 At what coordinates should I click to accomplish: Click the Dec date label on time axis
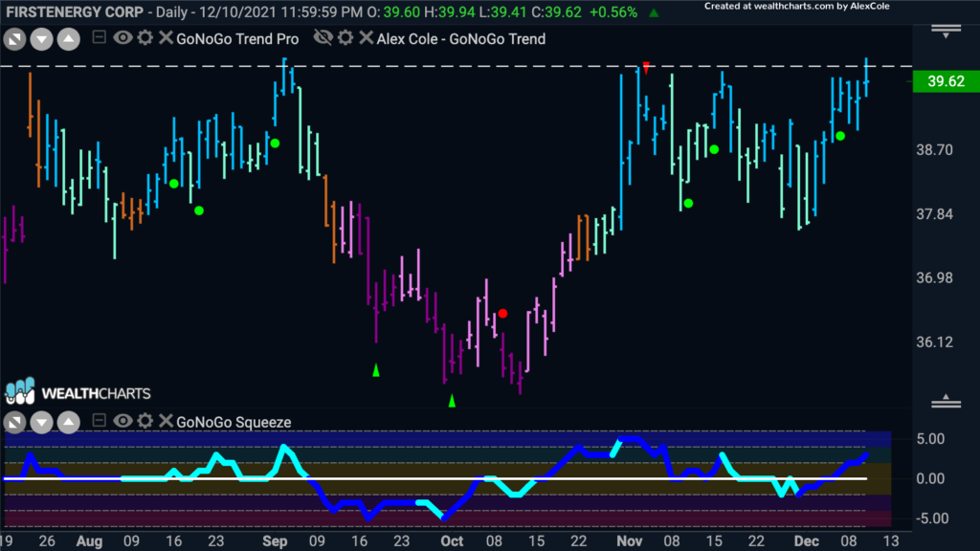(806, 541)
